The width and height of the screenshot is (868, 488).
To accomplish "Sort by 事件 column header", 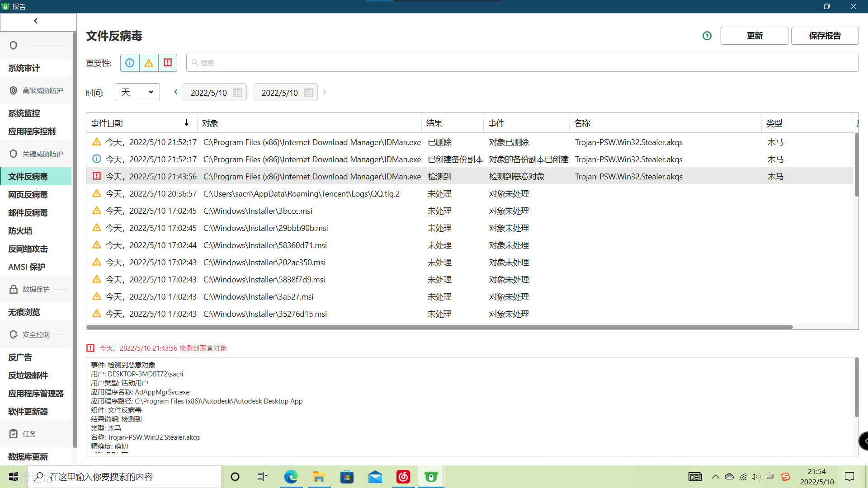I will (527, 123).
